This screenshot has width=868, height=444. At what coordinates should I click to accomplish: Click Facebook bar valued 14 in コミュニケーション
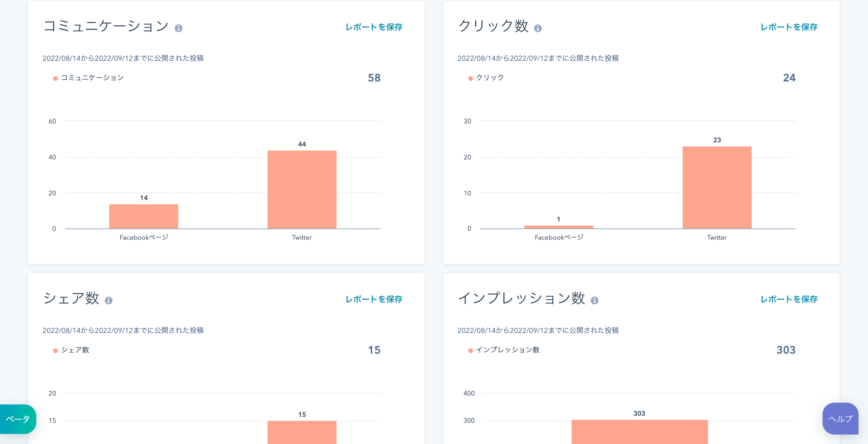144,216
